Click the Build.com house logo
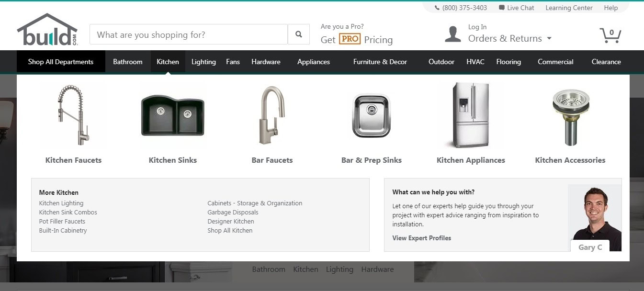644x291 pixels. [x=47, y=30]
